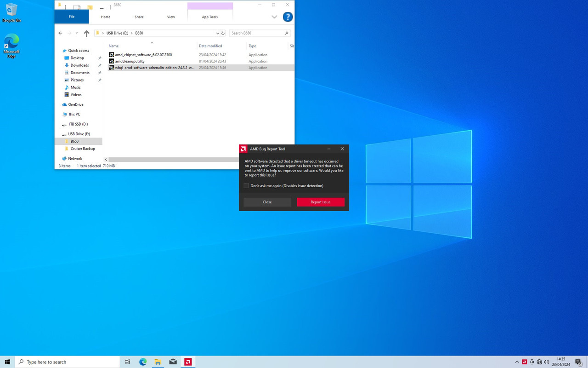Select This PC in navigation pane
The image size is (588, 368).
(x=74, y=114)
